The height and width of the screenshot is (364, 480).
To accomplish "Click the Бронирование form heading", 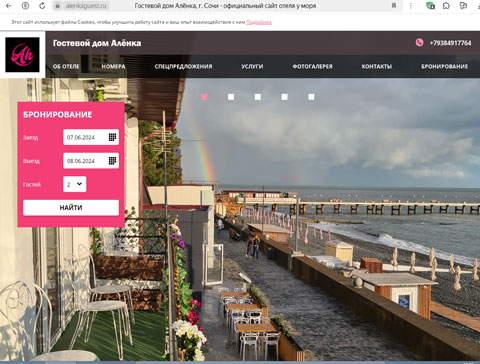I will tap(58, 115).
